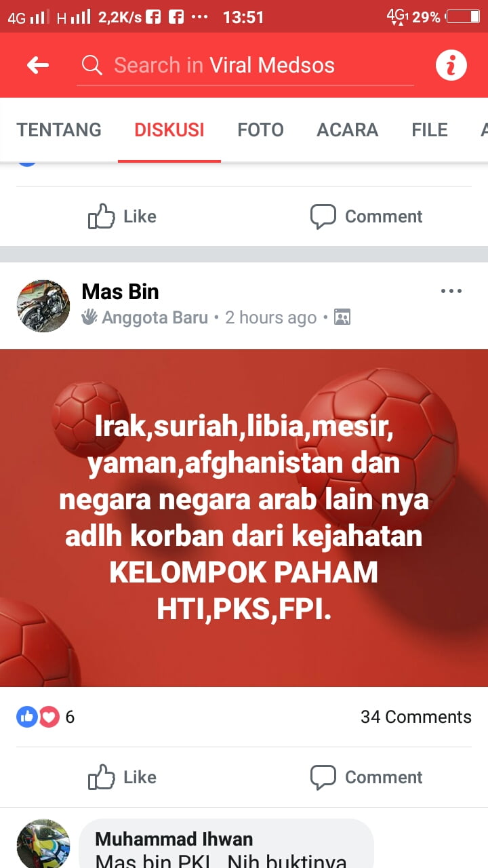Tap the back arrow icon
Image resolution: width=488 pixels, height=868 pixels.
tap(38, 65)
